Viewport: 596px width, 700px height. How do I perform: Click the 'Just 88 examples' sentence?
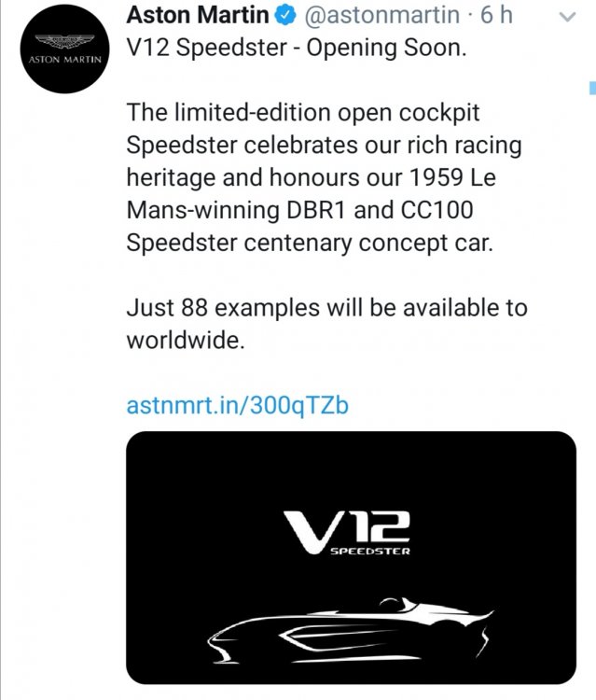pos(327,324)
